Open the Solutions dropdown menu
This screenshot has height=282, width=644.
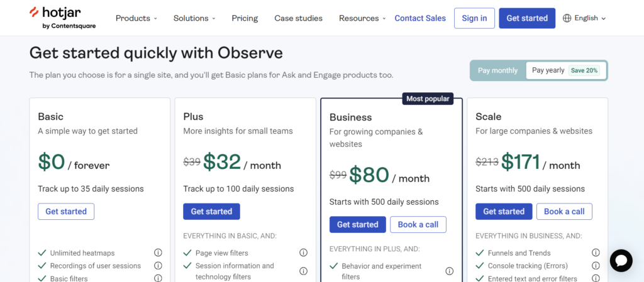click(x=194, y=18)
